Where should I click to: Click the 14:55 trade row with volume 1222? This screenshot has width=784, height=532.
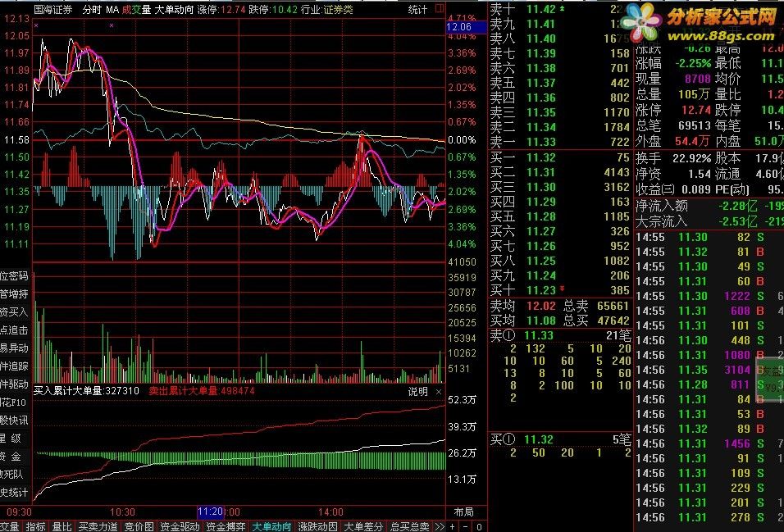click(x=709, y=296)
